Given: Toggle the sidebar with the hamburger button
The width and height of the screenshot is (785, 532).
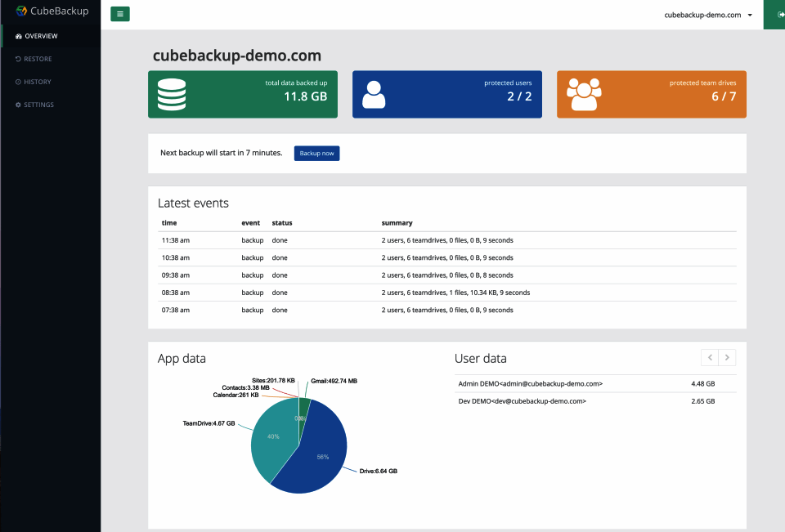Looking at the screenshot, I should (x=119, y=14).
